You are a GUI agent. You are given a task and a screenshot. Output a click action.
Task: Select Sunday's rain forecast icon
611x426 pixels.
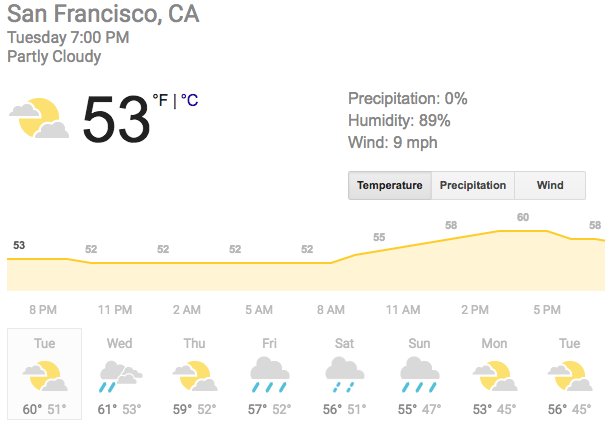coord(419,375)
